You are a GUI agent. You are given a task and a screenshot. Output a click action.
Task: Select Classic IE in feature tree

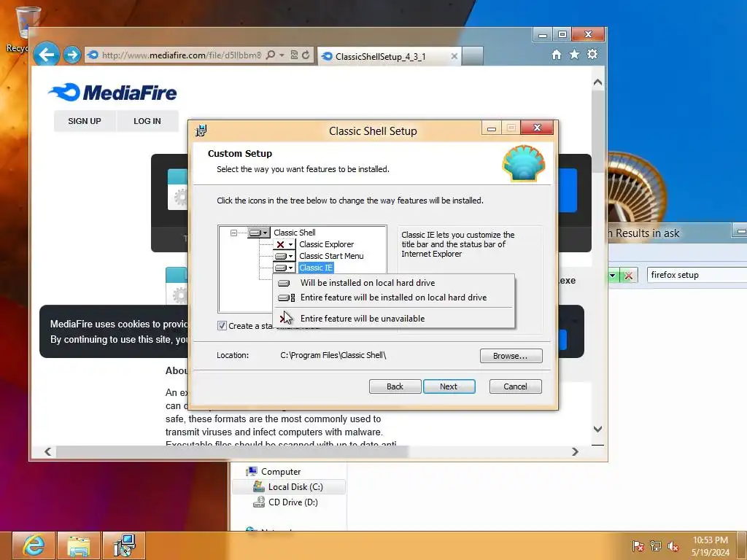(316, 268)
